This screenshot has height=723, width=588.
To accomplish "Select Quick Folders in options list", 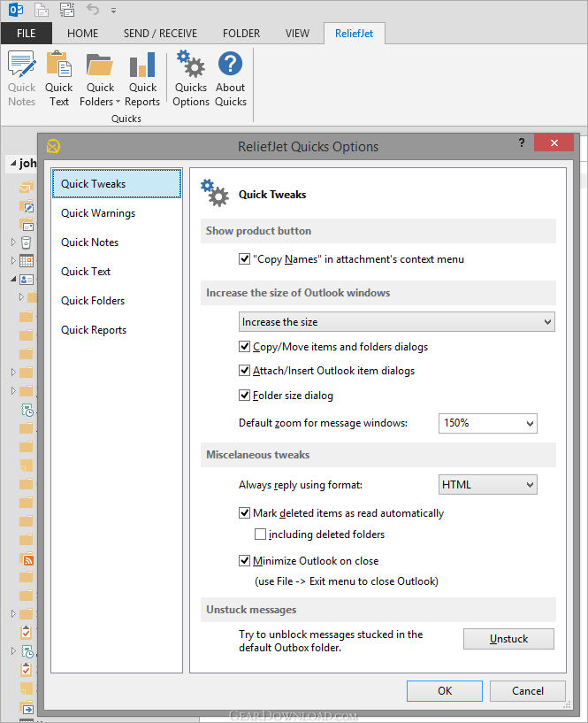I will tap(117, 301).
